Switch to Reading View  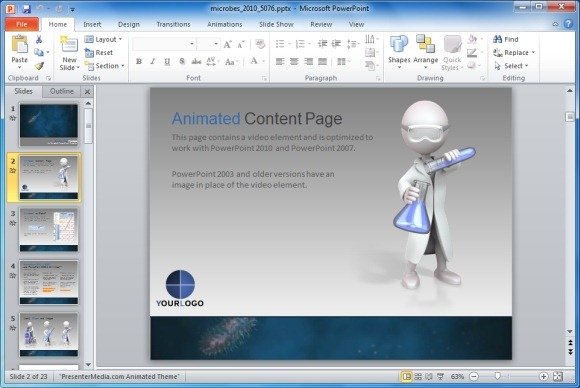tap(429, 377)
